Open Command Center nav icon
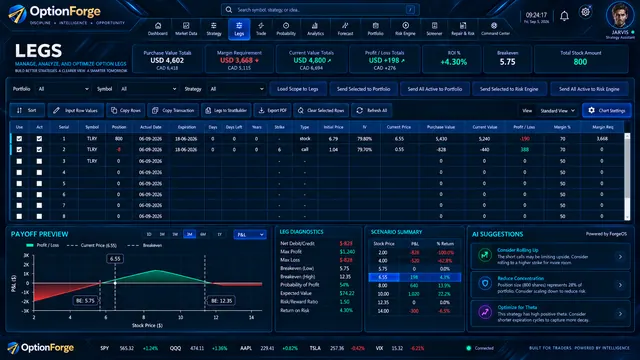 pyautogui.click(x=495, y=29)
